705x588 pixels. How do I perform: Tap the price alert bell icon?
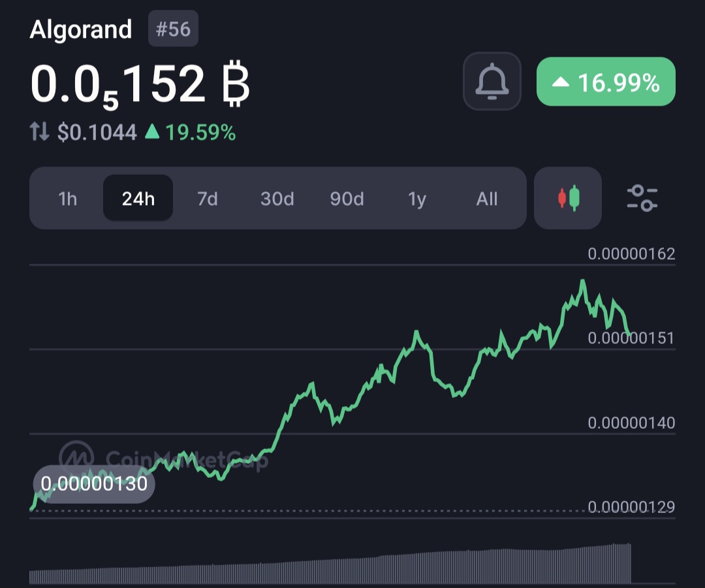tap(492, 81)
